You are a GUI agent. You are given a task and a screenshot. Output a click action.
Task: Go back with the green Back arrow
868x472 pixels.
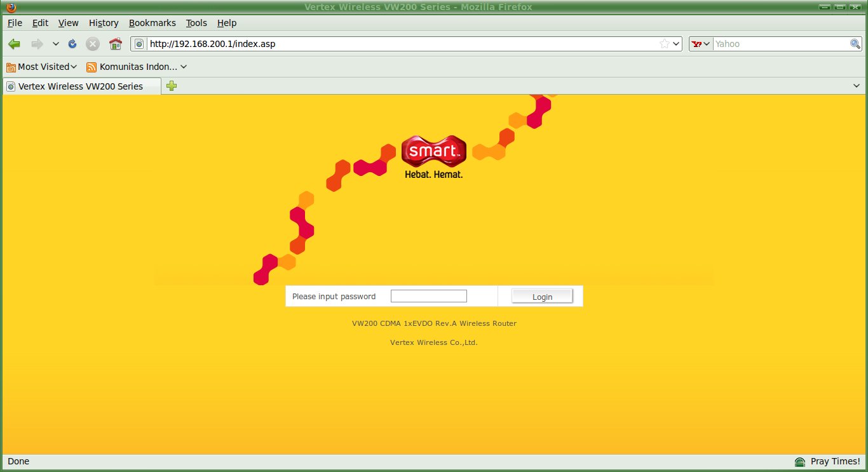14,44
